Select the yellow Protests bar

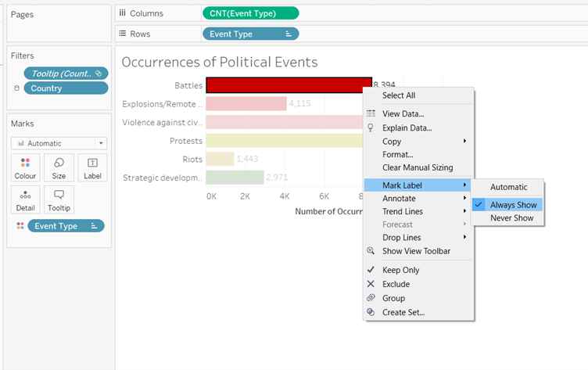[285, 140]
